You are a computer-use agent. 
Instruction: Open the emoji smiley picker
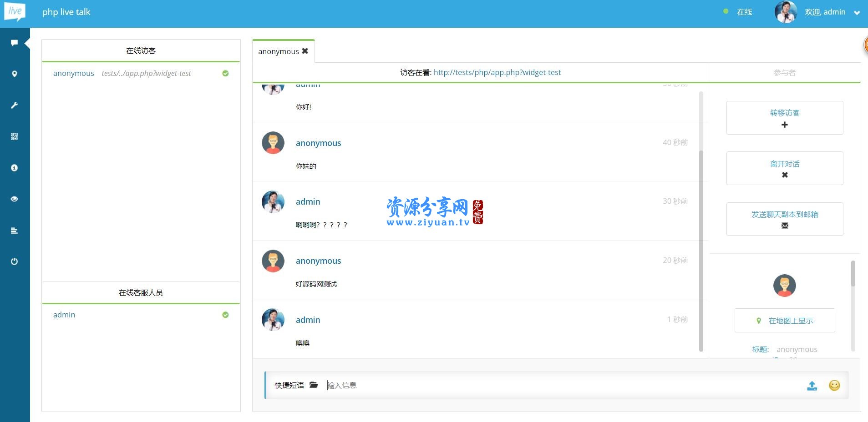[x=834, y=385]
